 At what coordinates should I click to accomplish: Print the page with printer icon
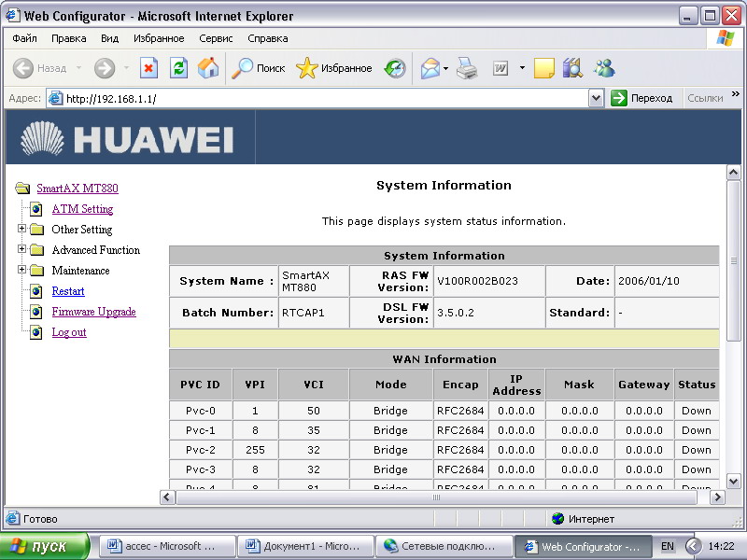pyautogui.click(x=467, y=68)
